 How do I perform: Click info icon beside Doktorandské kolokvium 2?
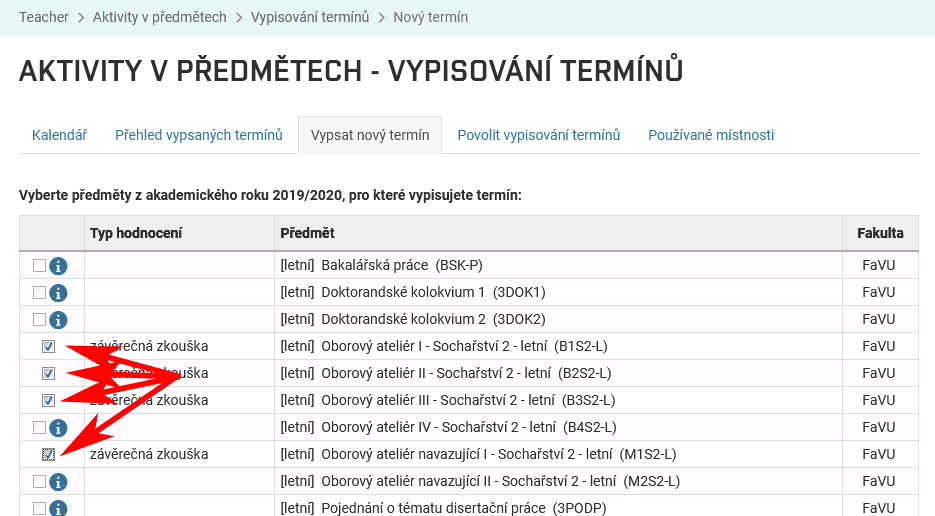pos(58,320)
